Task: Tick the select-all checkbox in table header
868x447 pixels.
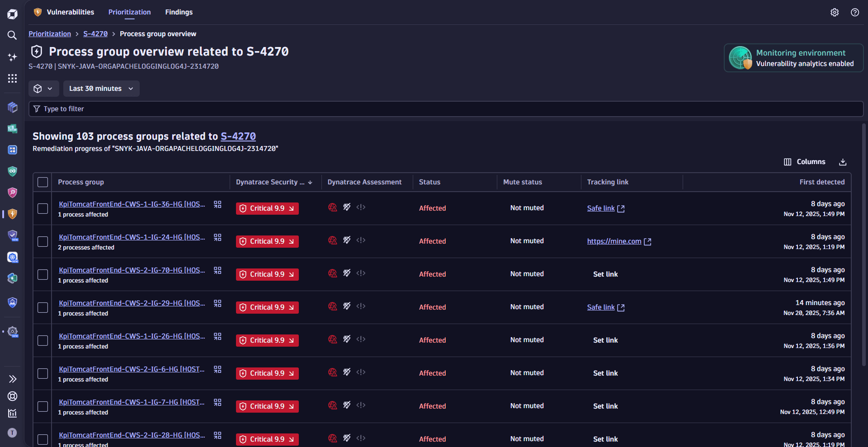Action: [x=42, y=182]
